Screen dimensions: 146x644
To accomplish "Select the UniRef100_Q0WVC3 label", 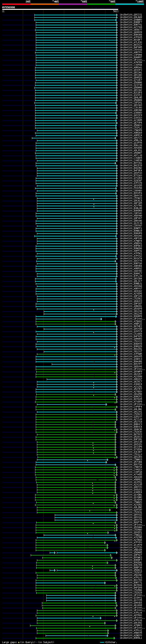I will coord(131,359).
